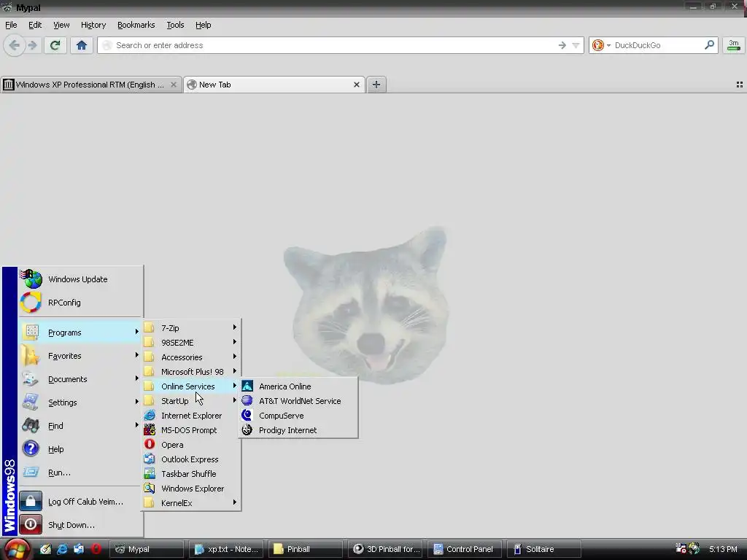This screenshot has height=560, width=747.
Task: Expand the Microsoft Plus! 98 folder
Action: coord(191,371)
